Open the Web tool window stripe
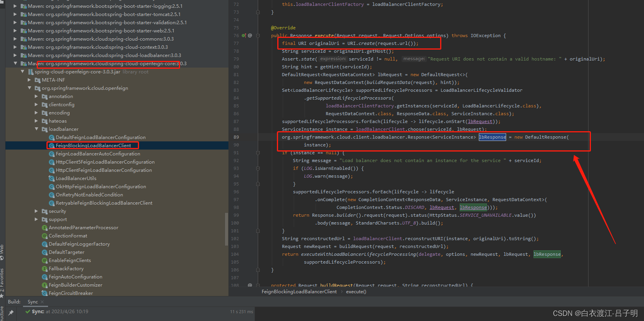Screen dimensions: 644x321 tap(2, 252)
